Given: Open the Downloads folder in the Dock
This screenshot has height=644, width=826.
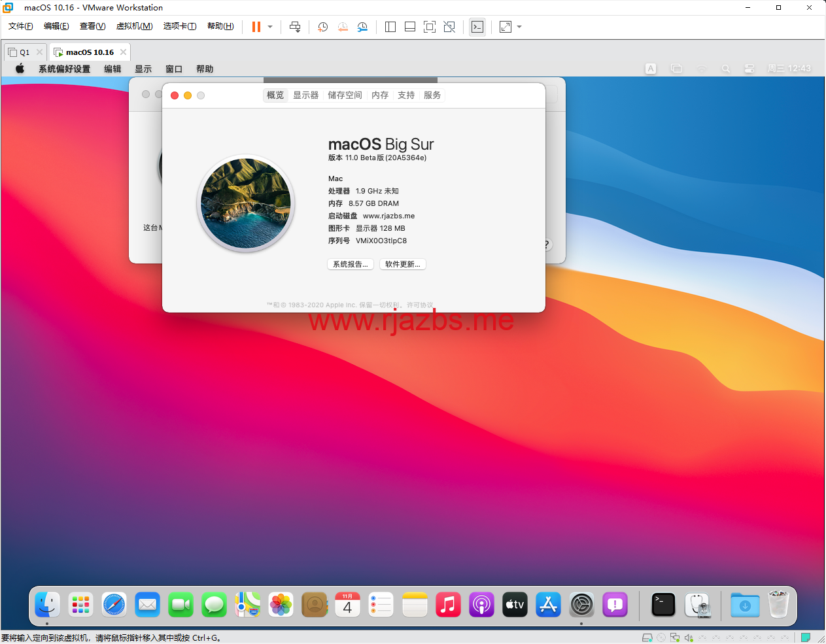Looking at the screenshot, I should click(x=745, y=605).
